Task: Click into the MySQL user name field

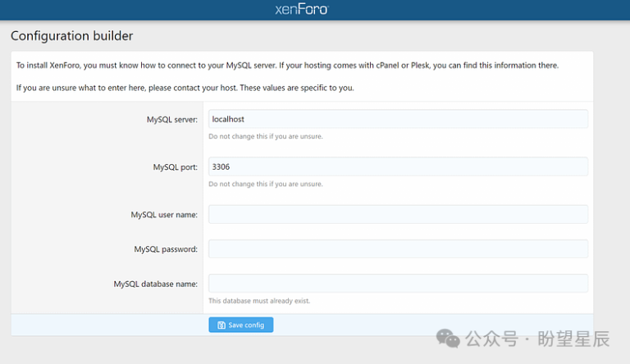Action: point(398,214)
